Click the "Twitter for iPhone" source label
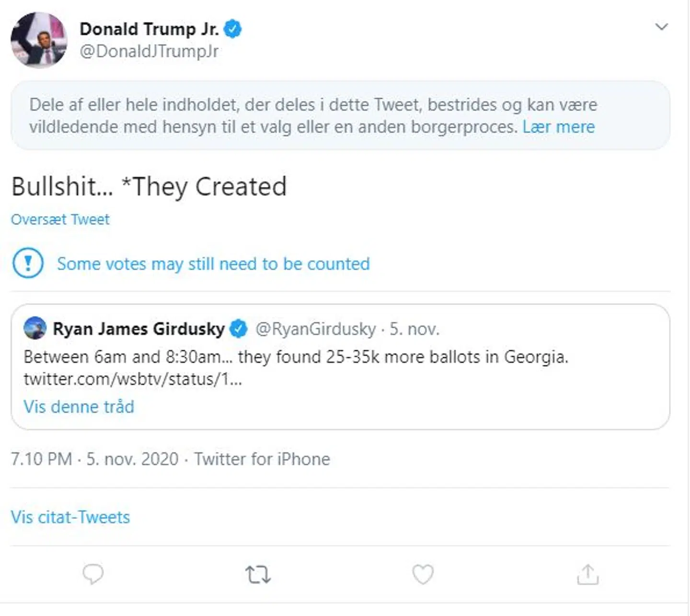 point(262,459)
